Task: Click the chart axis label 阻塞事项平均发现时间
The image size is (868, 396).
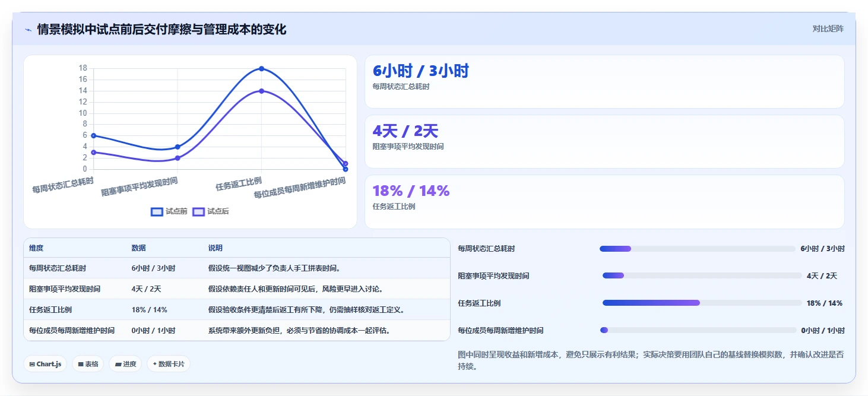Action: [140, 187]
